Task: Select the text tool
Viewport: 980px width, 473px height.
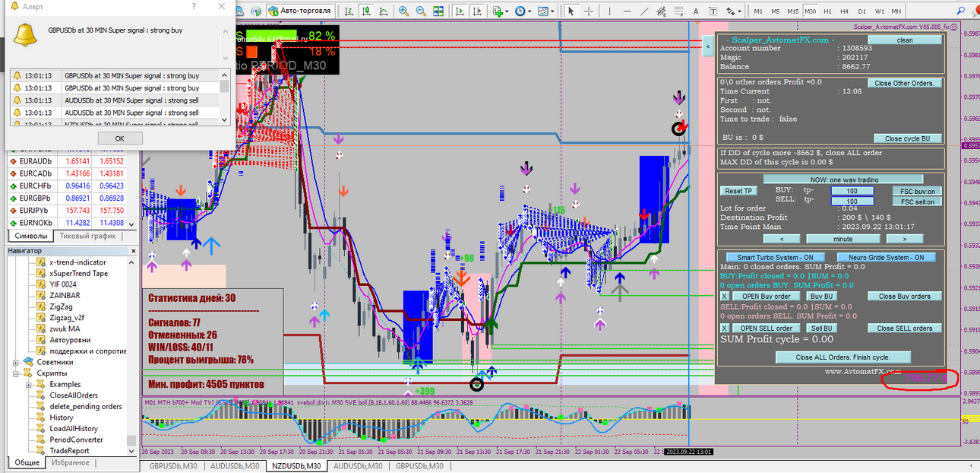Action: (696, 11)
